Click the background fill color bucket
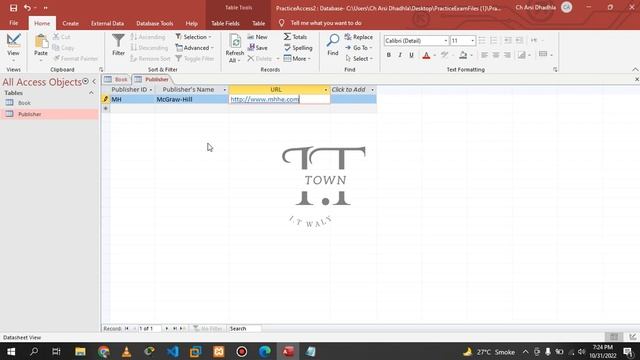640x360 pixels. pos(463,55)
